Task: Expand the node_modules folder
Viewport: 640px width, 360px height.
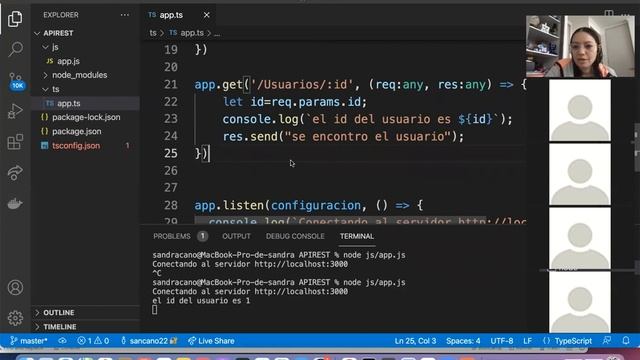Action: (x=79, y=75)
